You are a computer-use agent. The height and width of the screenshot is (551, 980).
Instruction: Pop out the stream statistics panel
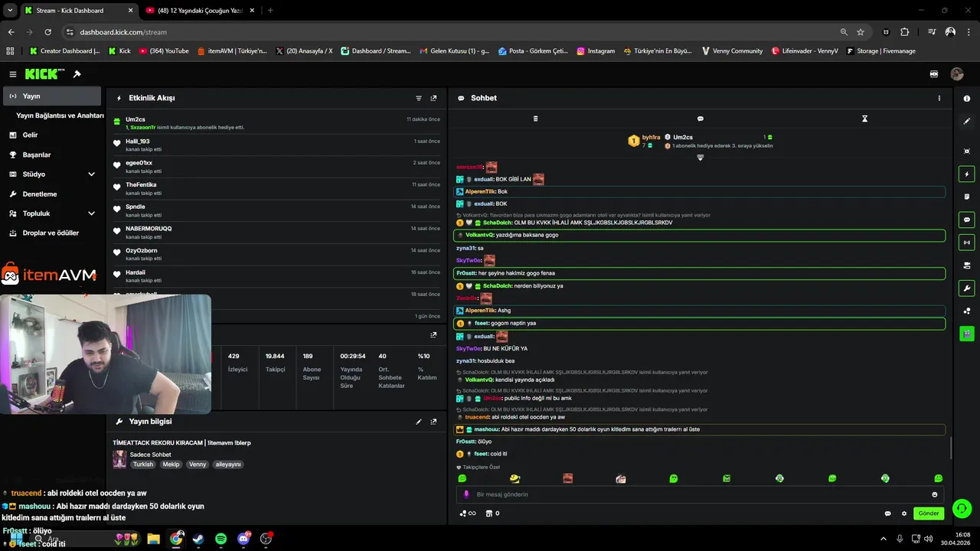point(433,334)
